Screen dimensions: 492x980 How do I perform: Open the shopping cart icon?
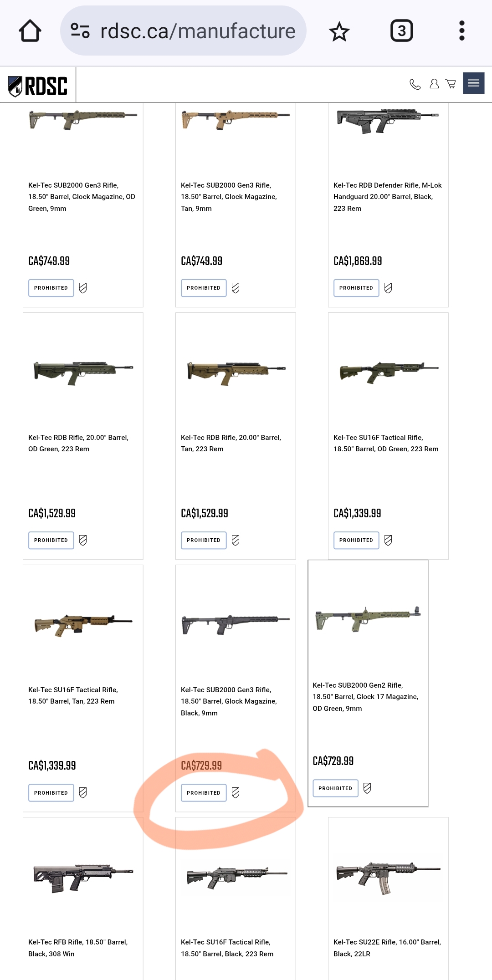451,84
